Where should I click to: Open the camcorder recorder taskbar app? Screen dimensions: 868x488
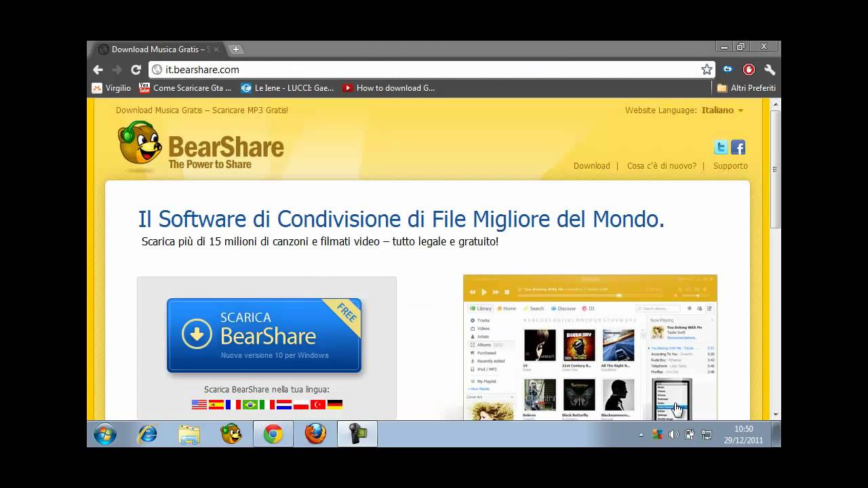[357, 434]
